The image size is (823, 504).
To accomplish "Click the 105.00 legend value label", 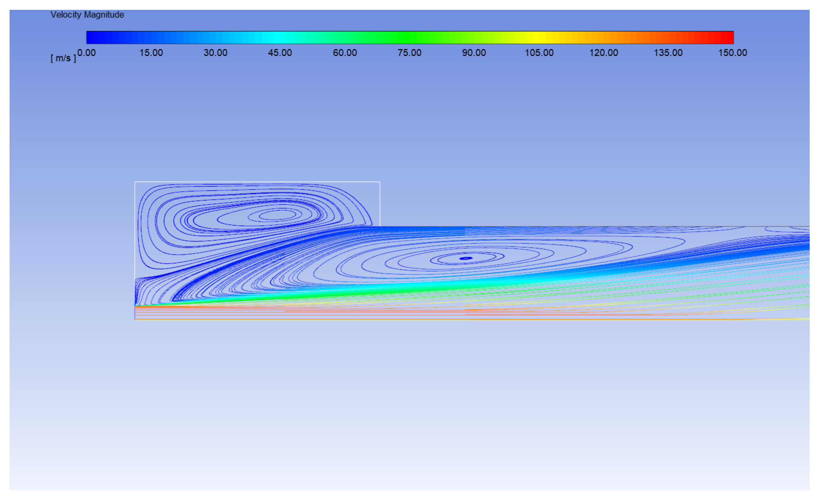I will [x=539, y=53].
